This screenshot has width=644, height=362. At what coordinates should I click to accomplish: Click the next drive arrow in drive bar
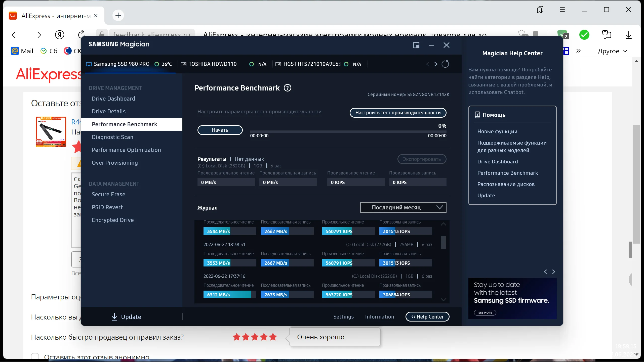click(x=436, y=64)
